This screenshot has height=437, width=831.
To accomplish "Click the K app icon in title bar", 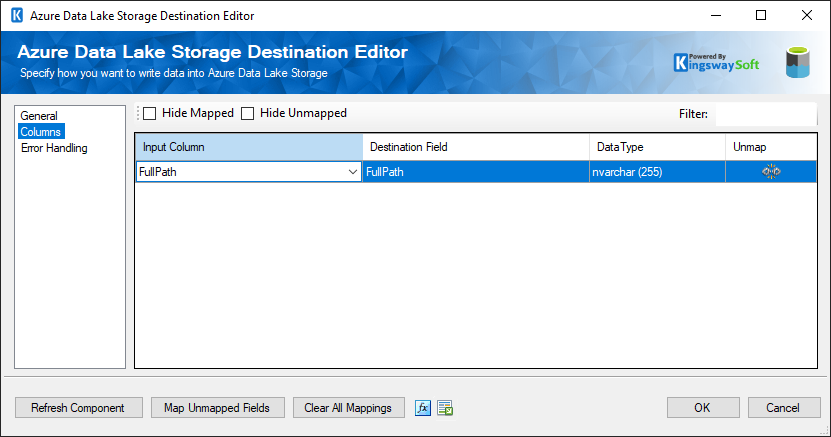I will coord(17,15).
